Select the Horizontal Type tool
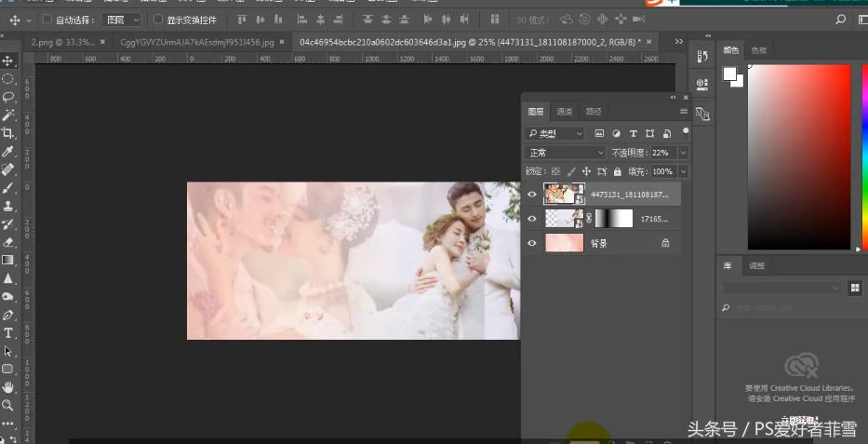The image size is (868, 444). point(8,333)
